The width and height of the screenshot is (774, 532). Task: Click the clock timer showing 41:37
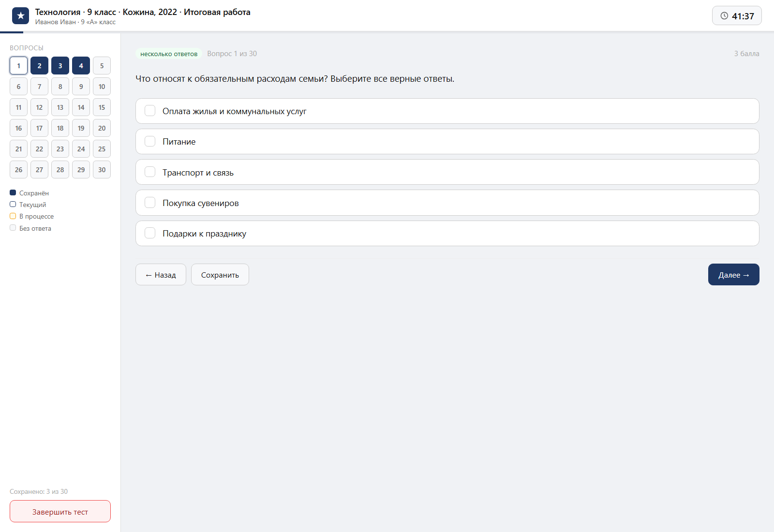[737, 15]
